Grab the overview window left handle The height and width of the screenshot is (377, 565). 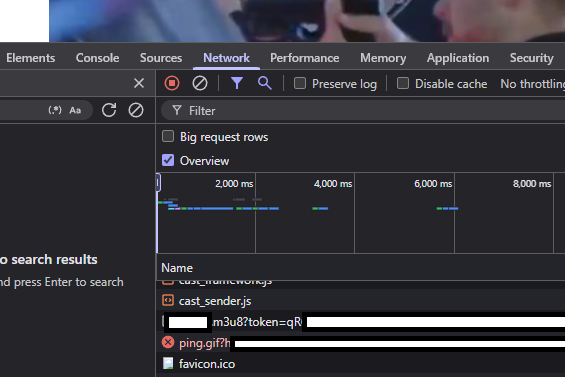coord(158,183)
